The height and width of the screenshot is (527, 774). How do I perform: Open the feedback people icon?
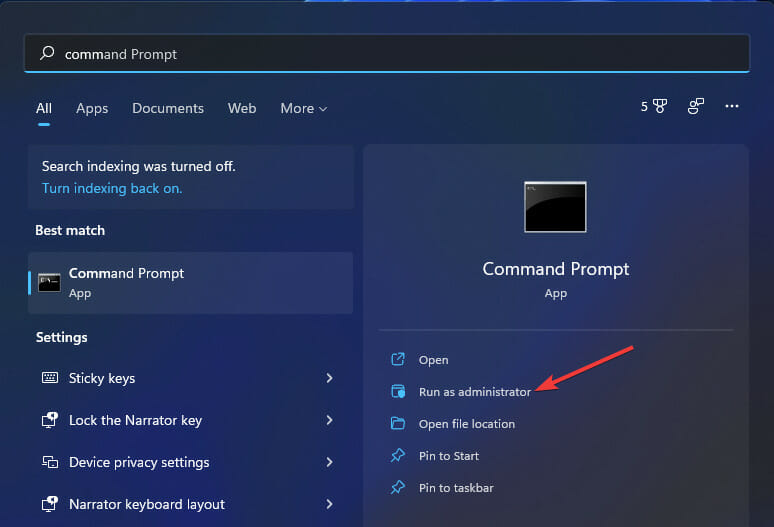696,107
